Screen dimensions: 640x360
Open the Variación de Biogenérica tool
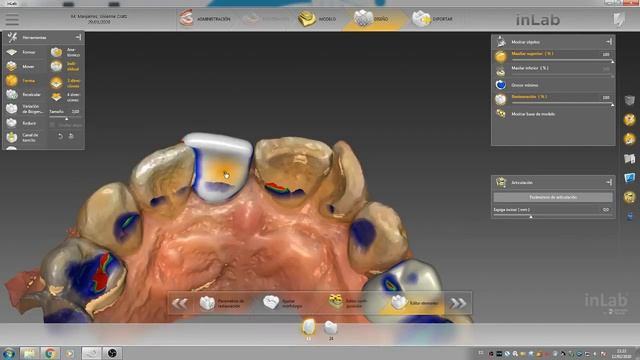[24, 109]
